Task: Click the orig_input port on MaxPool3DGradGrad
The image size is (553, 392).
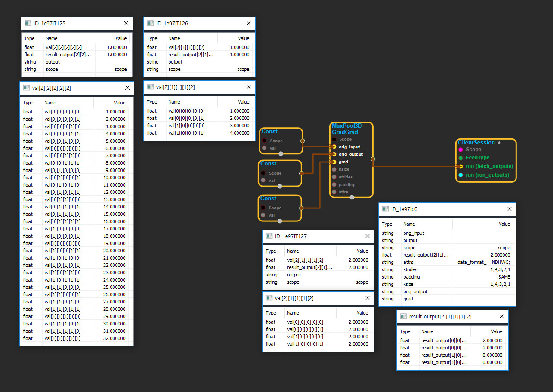Action: click(x=334, y=147)
